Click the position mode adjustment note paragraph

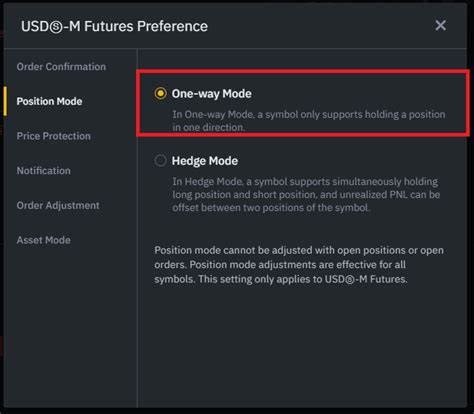point(299,265)
